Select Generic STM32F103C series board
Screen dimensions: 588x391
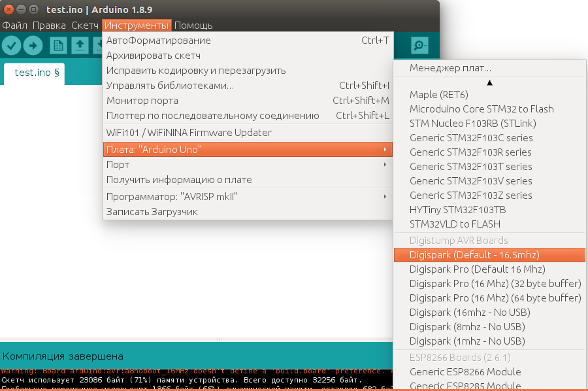click(x=470, y=138)
